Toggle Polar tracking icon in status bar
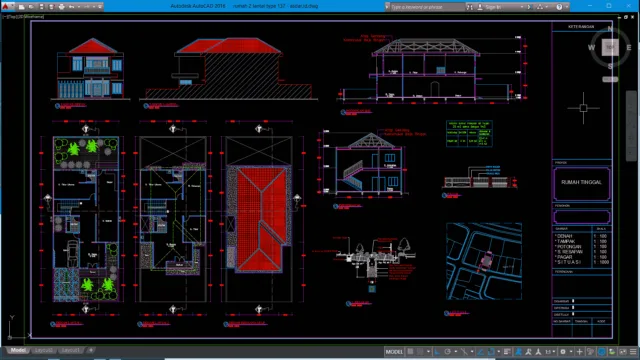 [447, 351]
